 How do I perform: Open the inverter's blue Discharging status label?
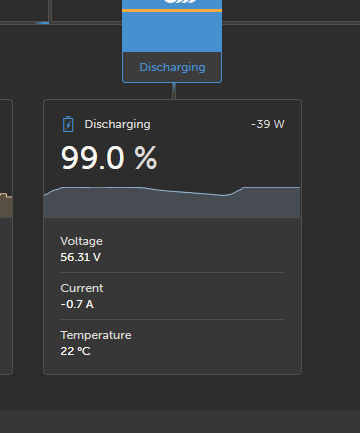(172, 67)
